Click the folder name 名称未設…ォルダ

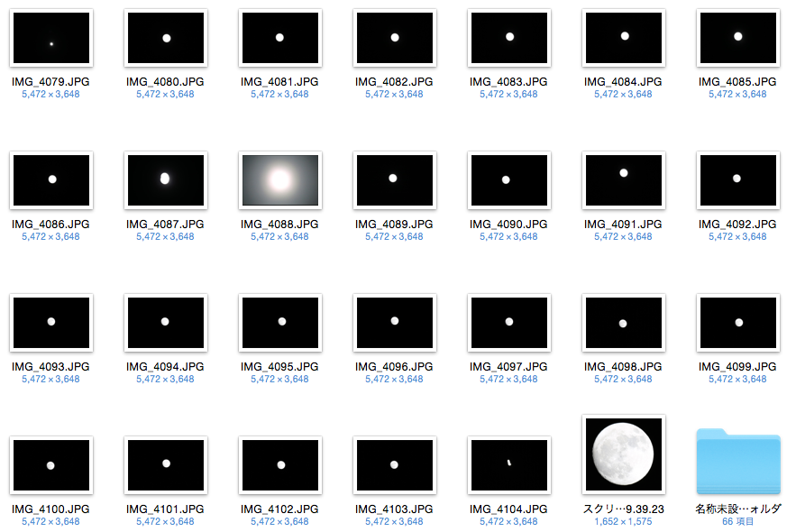pyautogui.click(x=738, y=509)
